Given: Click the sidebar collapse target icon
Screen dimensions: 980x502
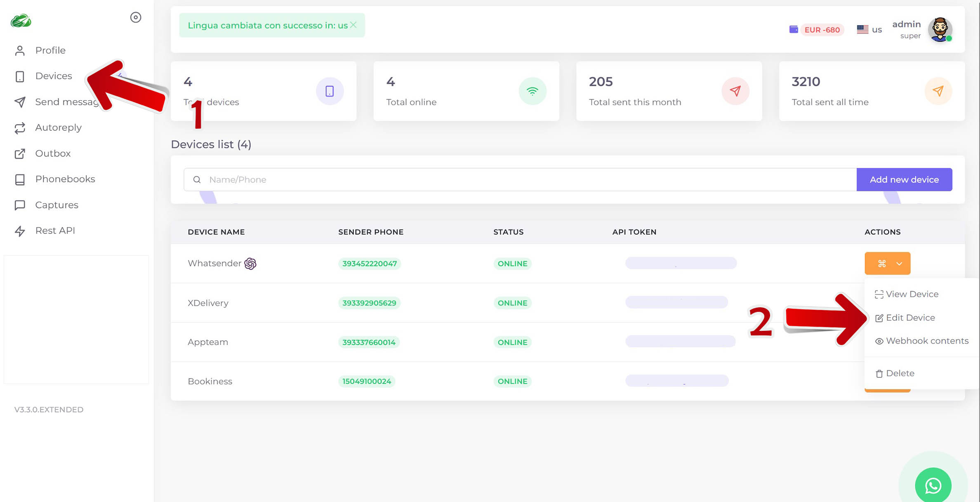Looking at the screenshot, I should (136, 17).
